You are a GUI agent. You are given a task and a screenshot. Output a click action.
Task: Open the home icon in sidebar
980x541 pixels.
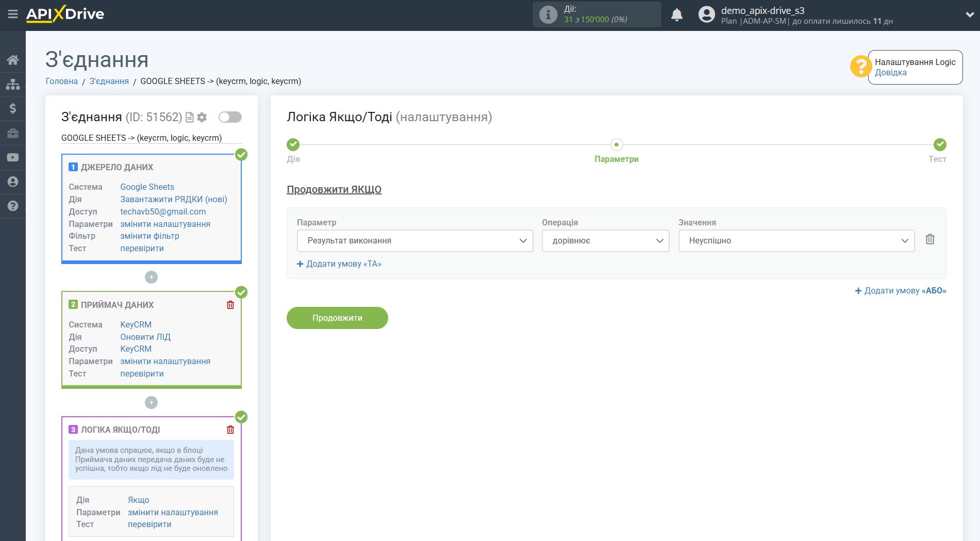(13, 60)
